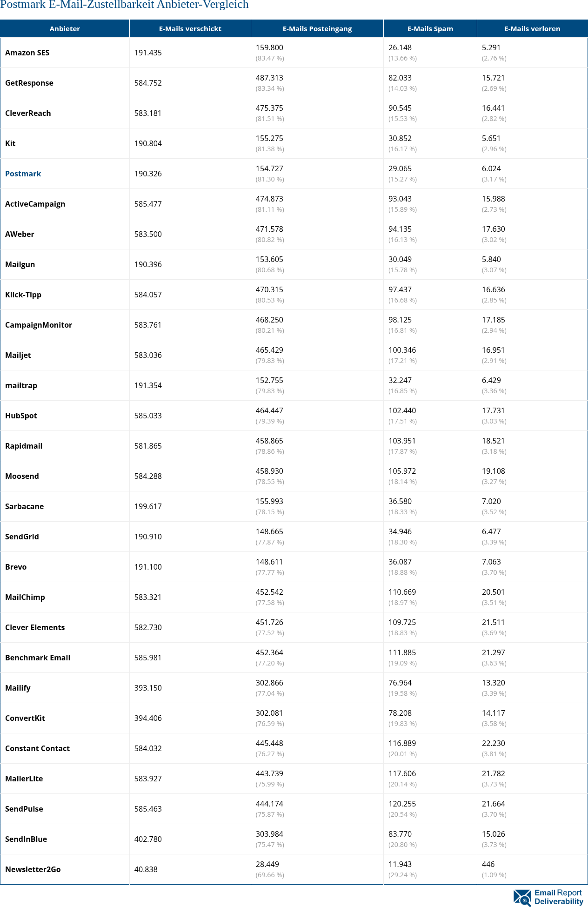This screenshot has width=588, height=907.
Task: Select the Constant Contact provider name
Action: 37,748
